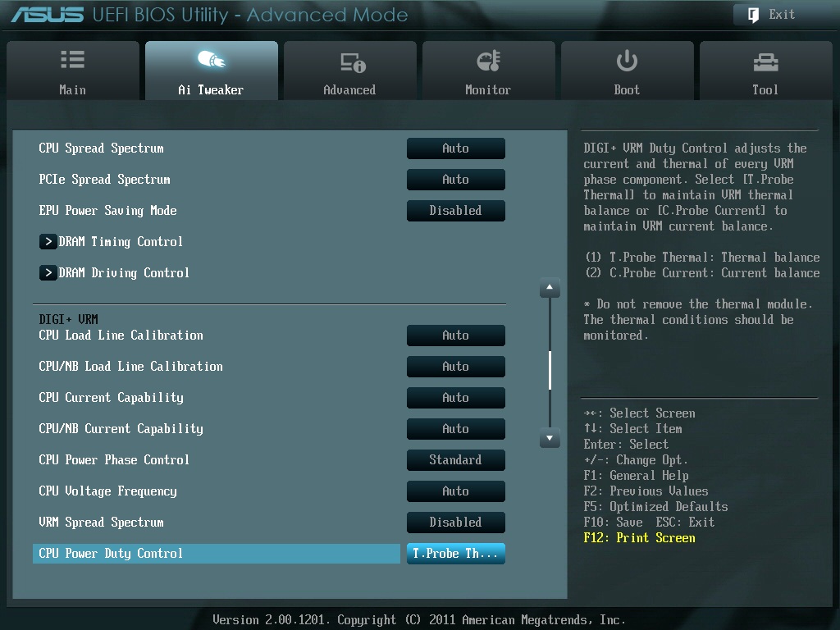Select EPU Power Saving Mode label
Image resolution: width=840 pixels, height=630 pixels.
click(x=107, y=211)
